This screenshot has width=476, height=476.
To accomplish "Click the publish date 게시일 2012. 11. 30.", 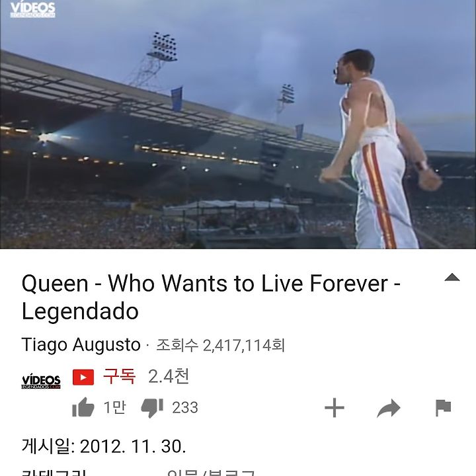I will point(104,446).
